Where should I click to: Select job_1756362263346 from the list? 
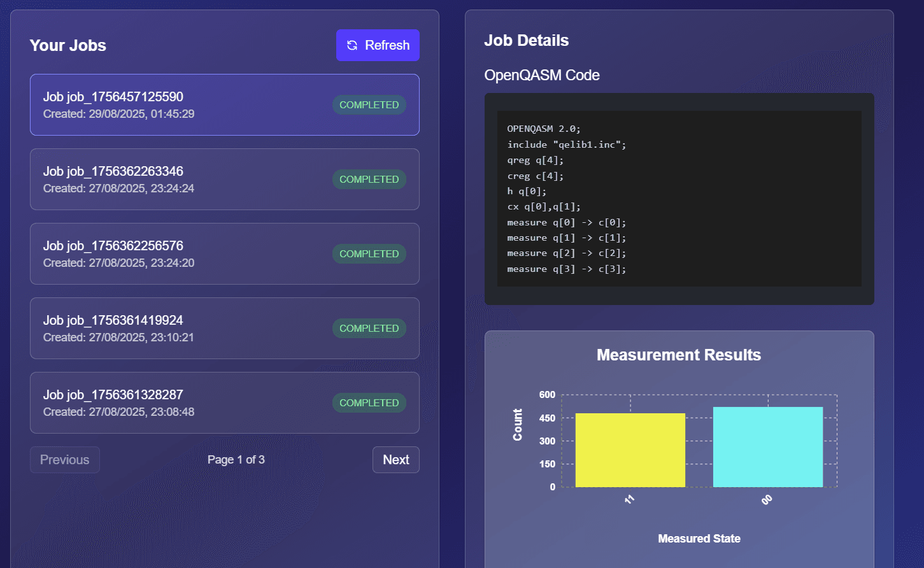[225, 180]
